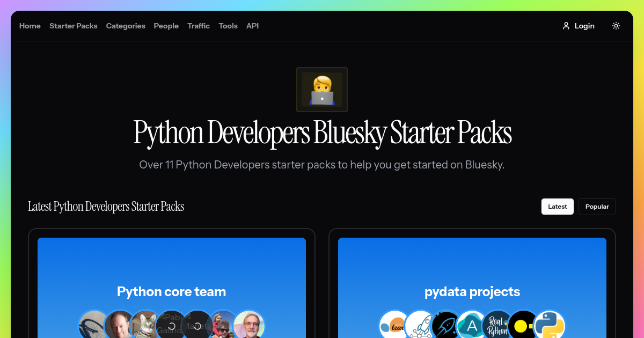Switch sorting to Popular
The width and height of the screenshot is (644, 338).
pos(597,206)
